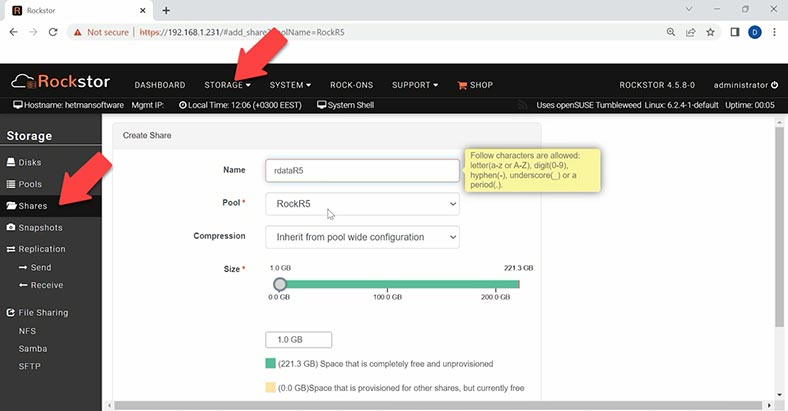Open Pools in Storage sidebar
Image resolution: width=788 pixels, height=411 pixels.
pos(24,184)
